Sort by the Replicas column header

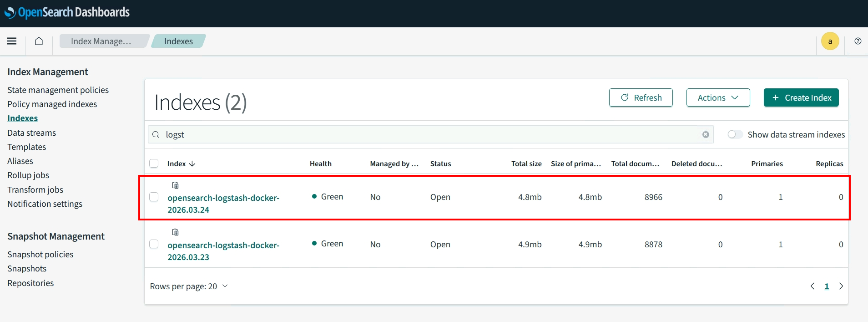pyautogui.click(x=829, y=164)
